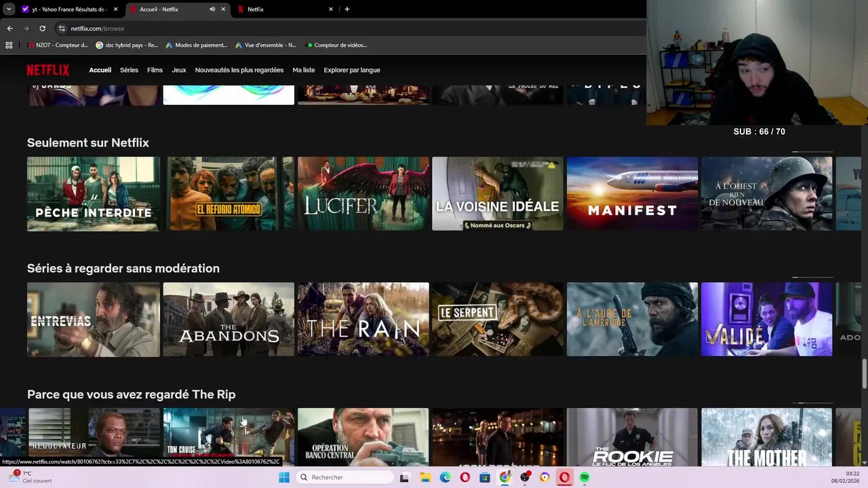The height and width of the screenshot is (488, 868).
Task: Open the Manifest thumbnail
Action: tap(632, 194)
